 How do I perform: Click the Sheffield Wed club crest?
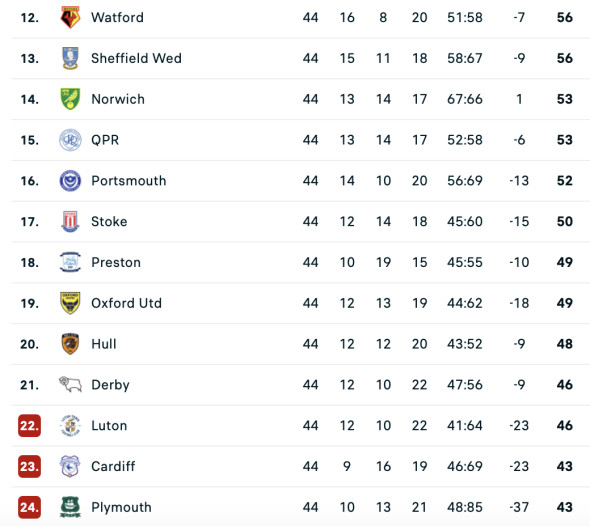pyautogui.click(x=70, y=58)
